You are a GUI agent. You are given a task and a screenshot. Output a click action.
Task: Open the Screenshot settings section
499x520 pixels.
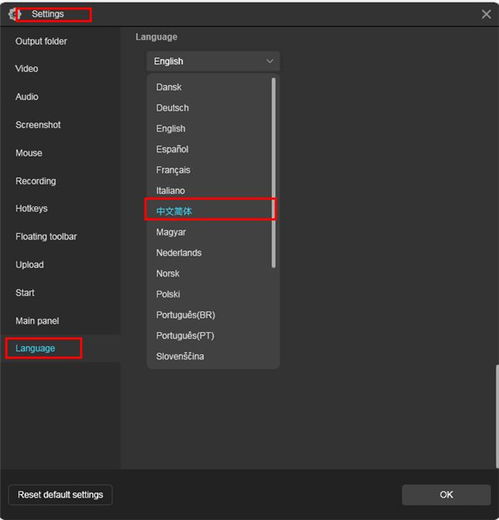tap(38, 125)
